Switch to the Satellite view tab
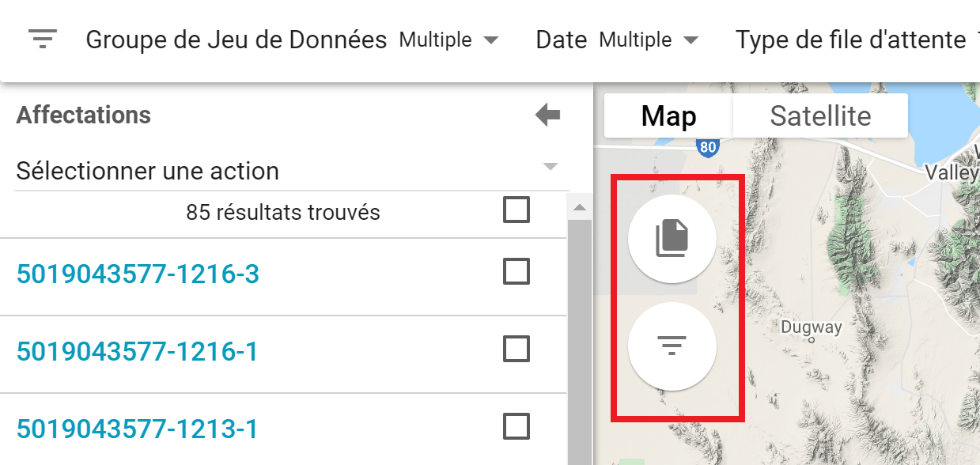The height and width of the screenshot is (465, 980). click(x=820, y=116)
